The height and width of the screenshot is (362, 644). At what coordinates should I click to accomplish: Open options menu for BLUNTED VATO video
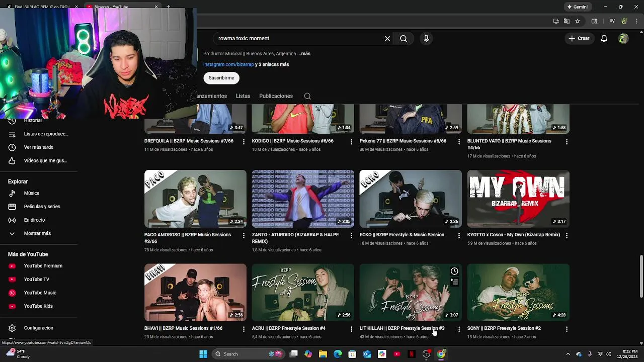pos(567,142)
